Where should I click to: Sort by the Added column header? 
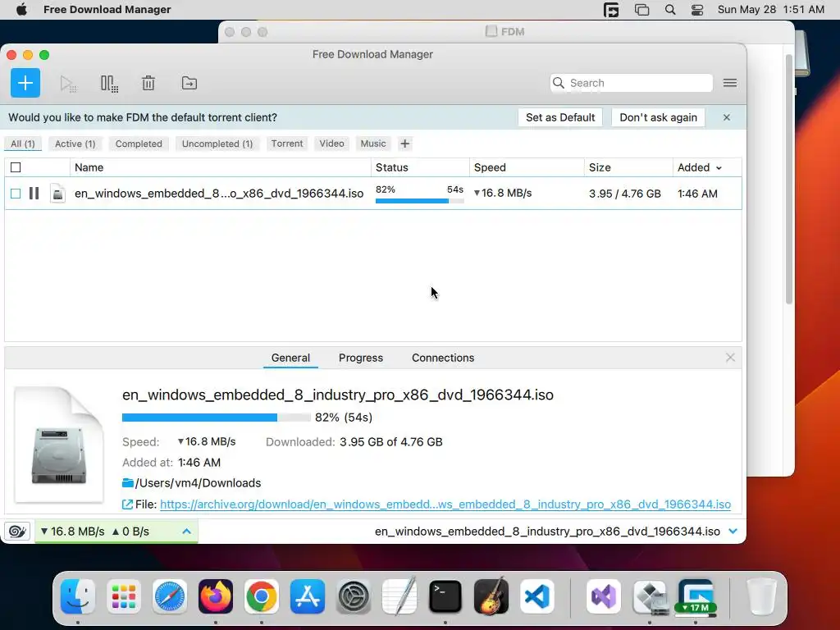[x=700, y=167]
